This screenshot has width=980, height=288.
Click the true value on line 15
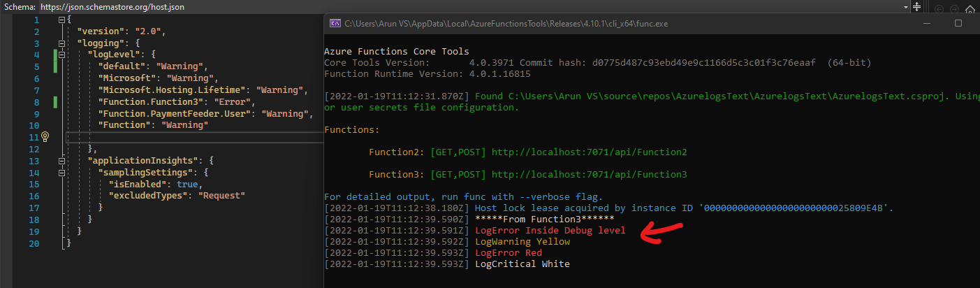tap(189, 185)
